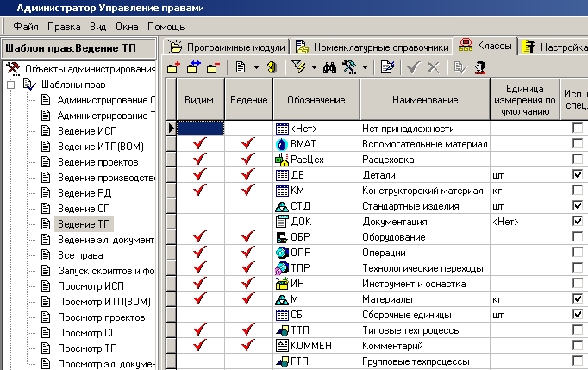The width and height of the screenshot is (588, 370).
Task: Switch to Программные модули tab
Action: [x=226, y=47]
